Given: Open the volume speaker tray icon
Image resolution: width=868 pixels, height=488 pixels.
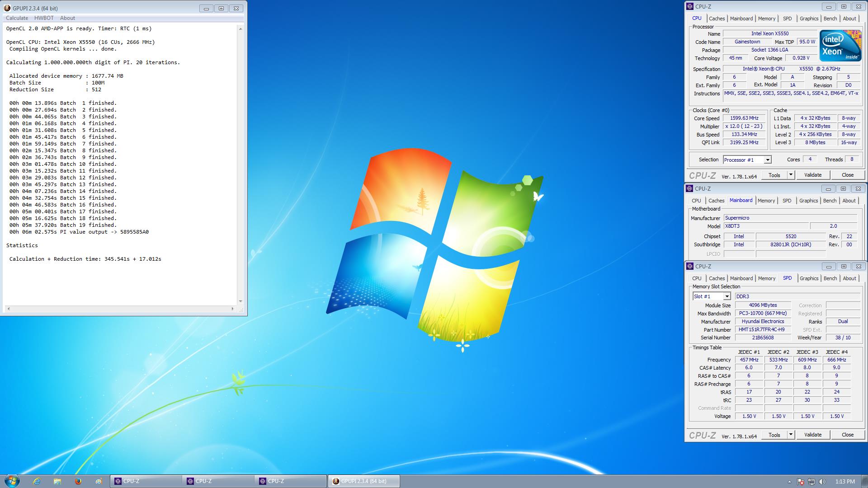Looking at the screenshot, I should tap(822, 482).
